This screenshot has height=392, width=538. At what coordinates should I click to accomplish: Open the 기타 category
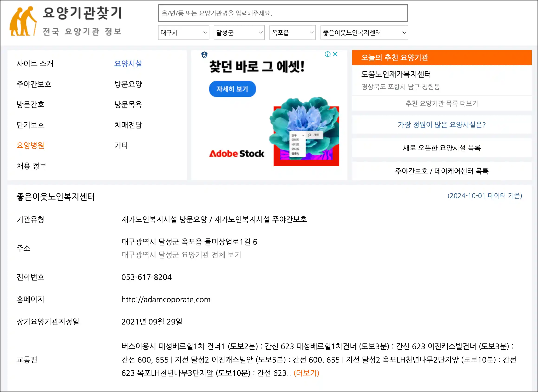[x=121, y=145]
